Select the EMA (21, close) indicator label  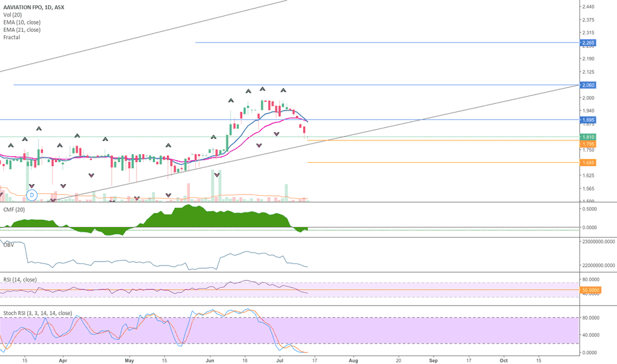(x=22, y=30)
